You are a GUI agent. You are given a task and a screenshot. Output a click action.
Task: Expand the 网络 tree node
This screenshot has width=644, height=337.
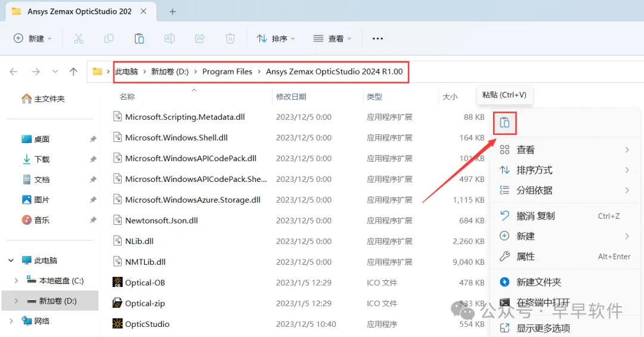click(11, 321)
